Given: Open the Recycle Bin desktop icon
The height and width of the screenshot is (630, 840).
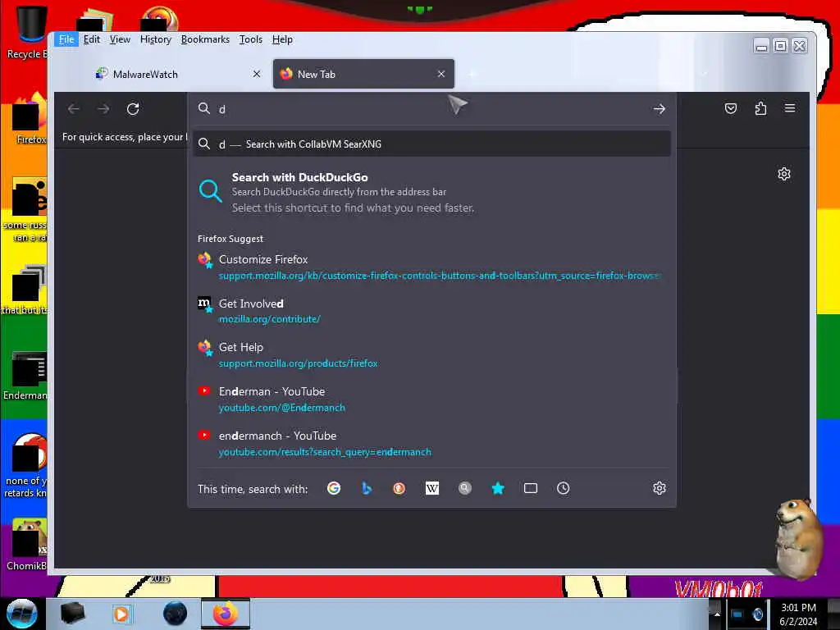Looking at the screenshot, I should 27,32.
